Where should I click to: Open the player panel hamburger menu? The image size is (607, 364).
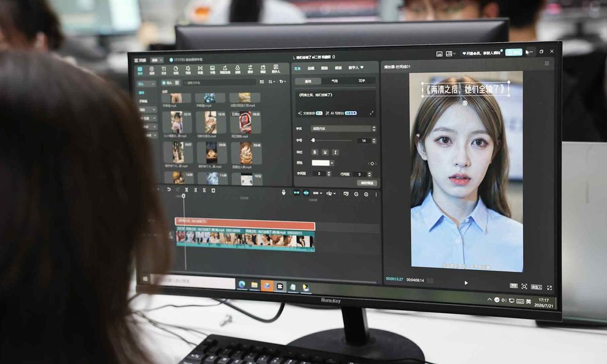tap(546, 63)
